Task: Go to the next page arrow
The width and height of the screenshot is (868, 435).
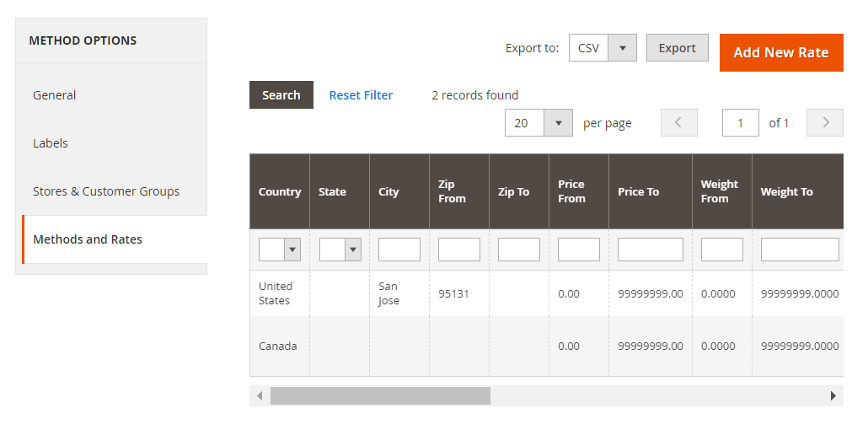Action: coord(825,123)
